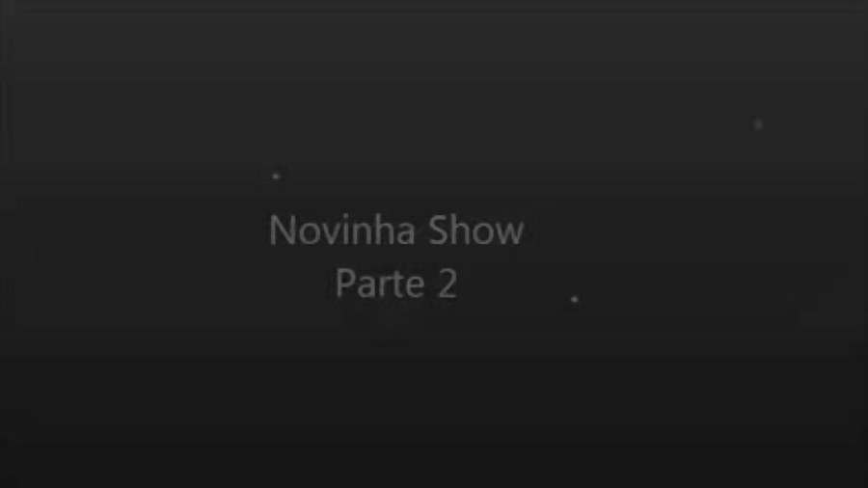This screenshot has width=868, height=488.
Task: Click the digit "2" after Parte
Action: click(x=448, y=284)
